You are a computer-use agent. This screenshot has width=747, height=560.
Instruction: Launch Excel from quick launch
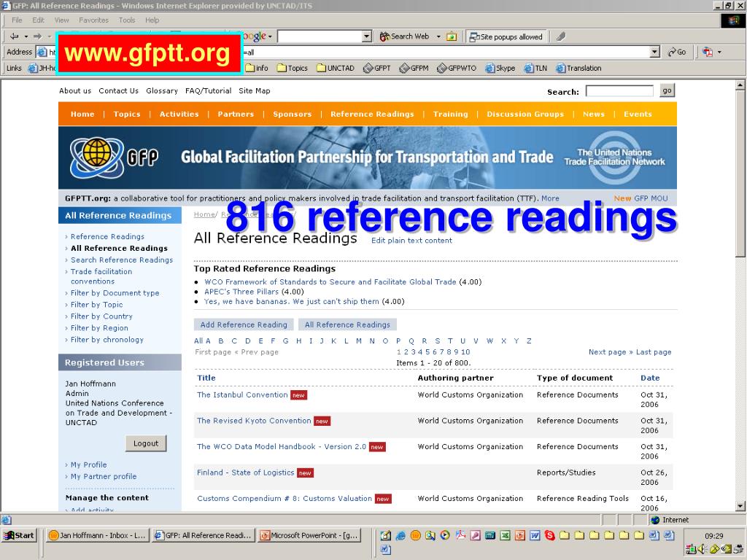[x=505, y=535]
